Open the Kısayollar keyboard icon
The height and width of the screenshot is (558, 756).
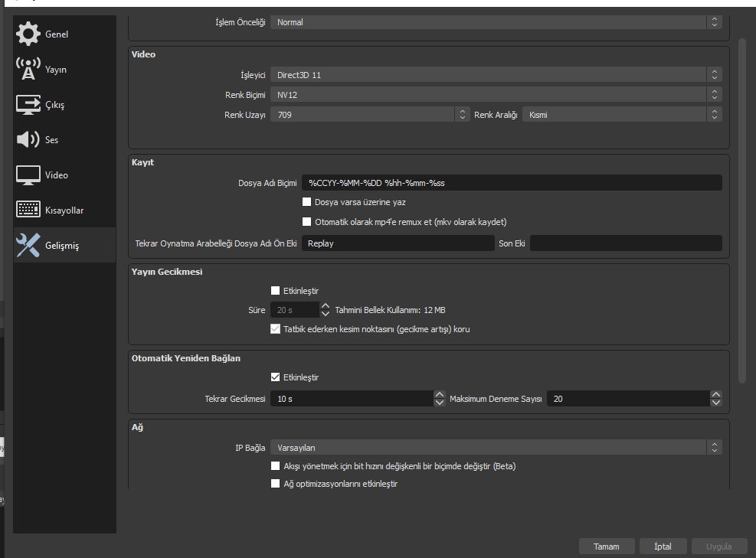28,210
